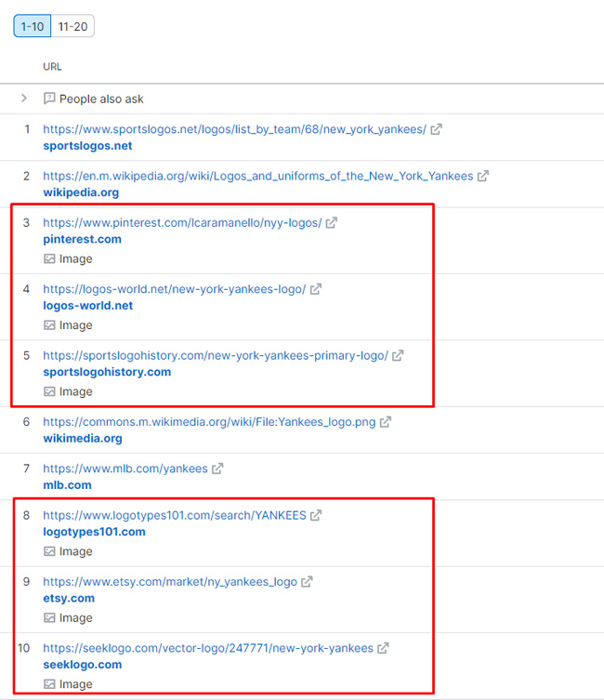Click the Image label under logotypes101.com
The height and width of the screenshot is (700, 604).
click(76, 551)
